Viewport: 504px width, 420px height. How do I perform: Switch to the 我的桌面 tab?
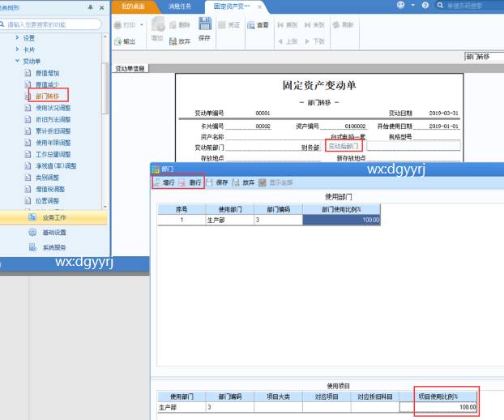point(134,6)
